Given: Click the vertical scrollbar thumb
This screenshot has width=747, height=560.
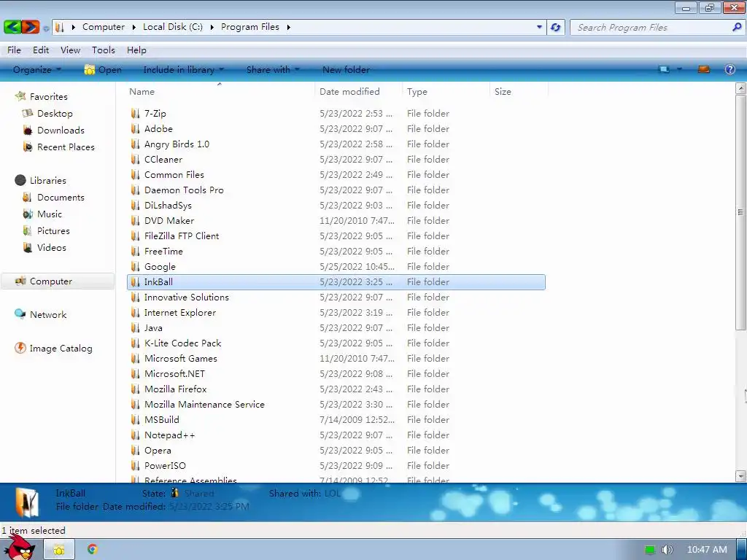Looking at the screenshot, I should coord(740,212).
